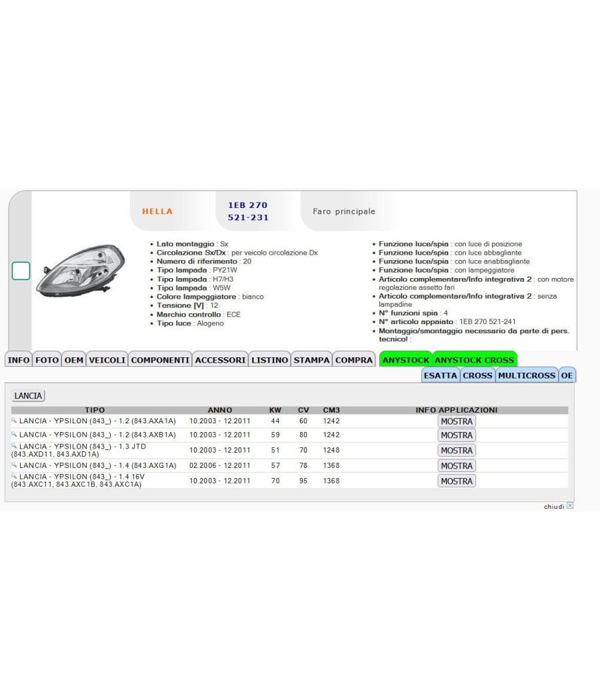Click the Colore lampeggiatore bianco attribute
This screenshot has width=600, height=700.
[210, 297]
